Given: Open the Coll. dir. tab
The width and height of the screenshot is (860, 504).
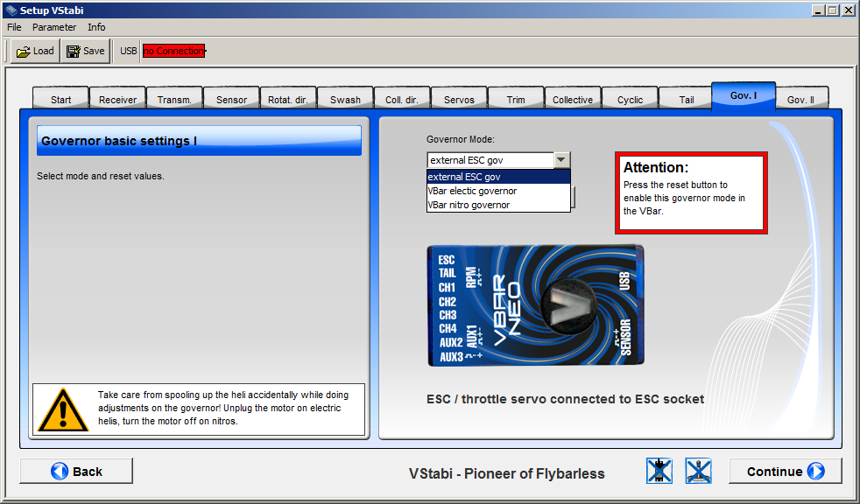Looking at the screenshot, I should (x=402, y=99).
